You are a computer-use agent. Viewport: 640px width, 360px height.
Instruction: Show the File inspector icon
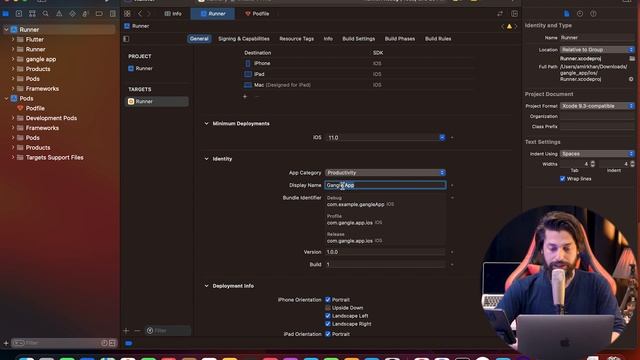(567, 13)
